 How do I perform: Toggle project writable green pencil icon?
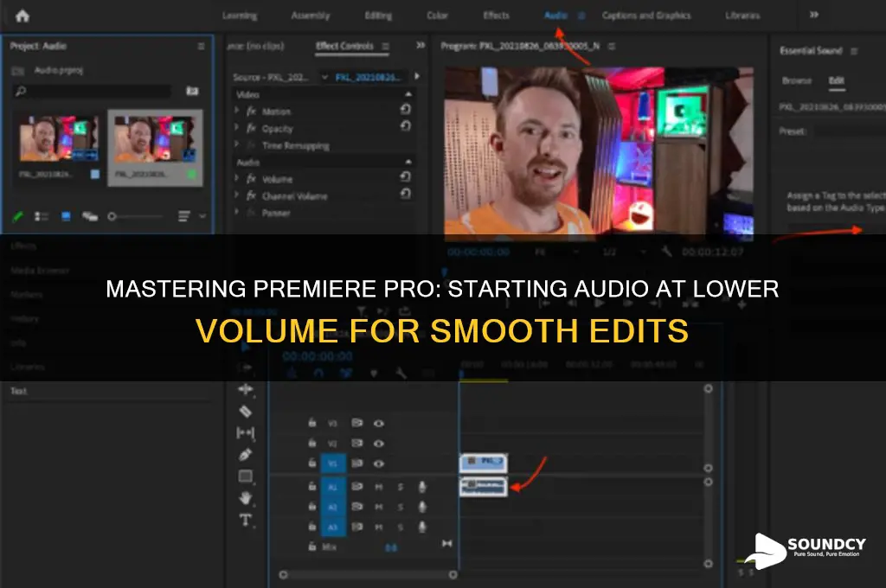point(17,216)
